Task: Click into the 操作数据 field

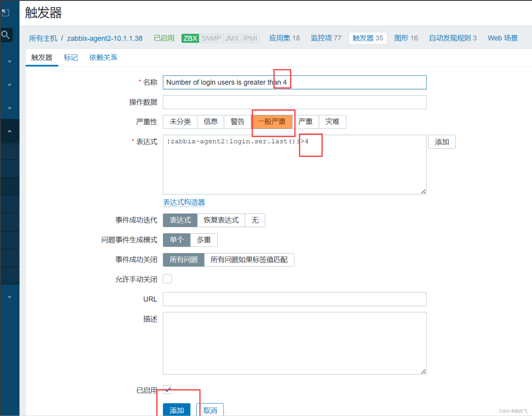Action: (x=295, y=102)
